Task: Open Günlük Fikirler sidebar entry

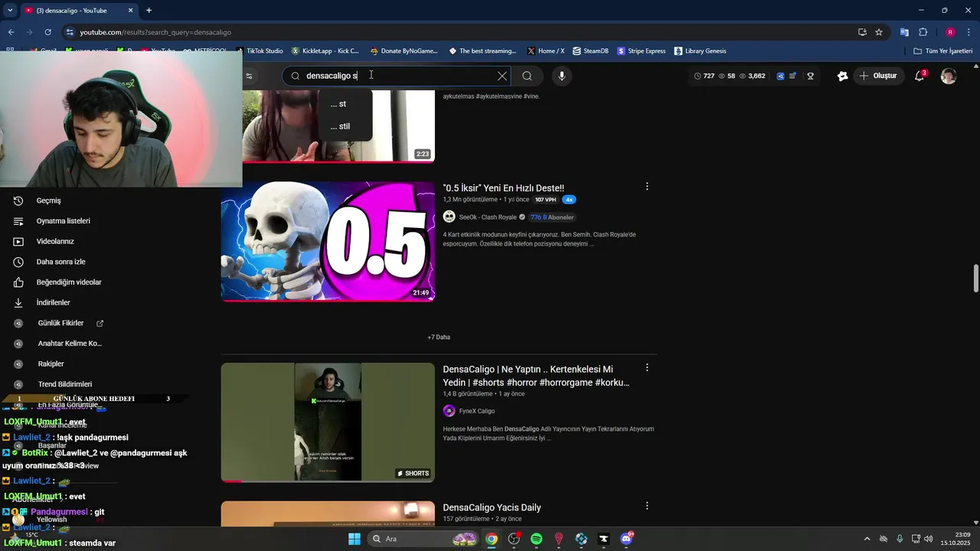Action: pos(61,324)
